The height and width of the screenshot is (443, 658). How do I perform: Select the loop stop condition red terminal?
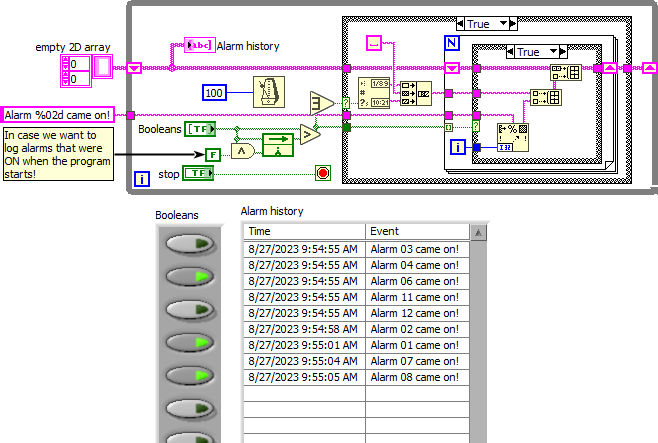click(323, 173)
